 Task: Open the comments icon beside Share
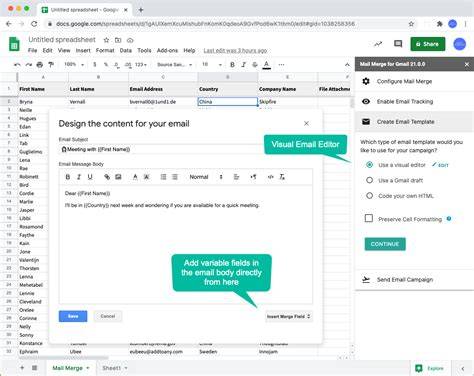[x=398, y=44]
